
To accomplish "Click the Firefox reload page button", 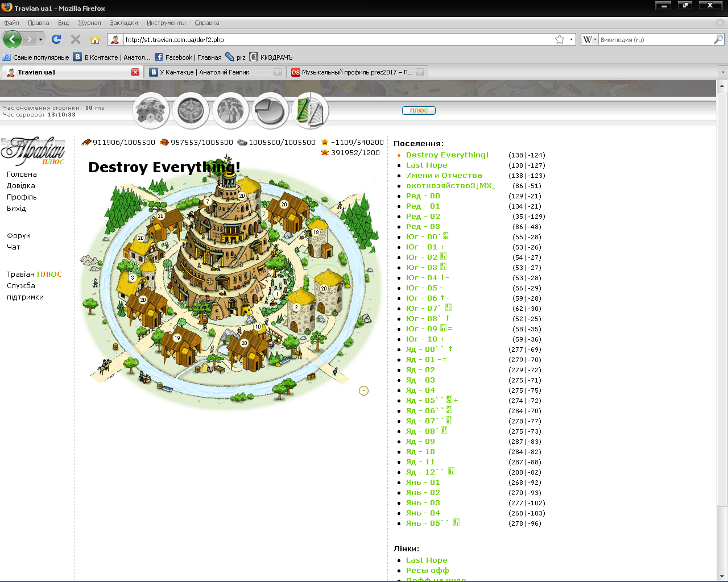I will [56, 39].
